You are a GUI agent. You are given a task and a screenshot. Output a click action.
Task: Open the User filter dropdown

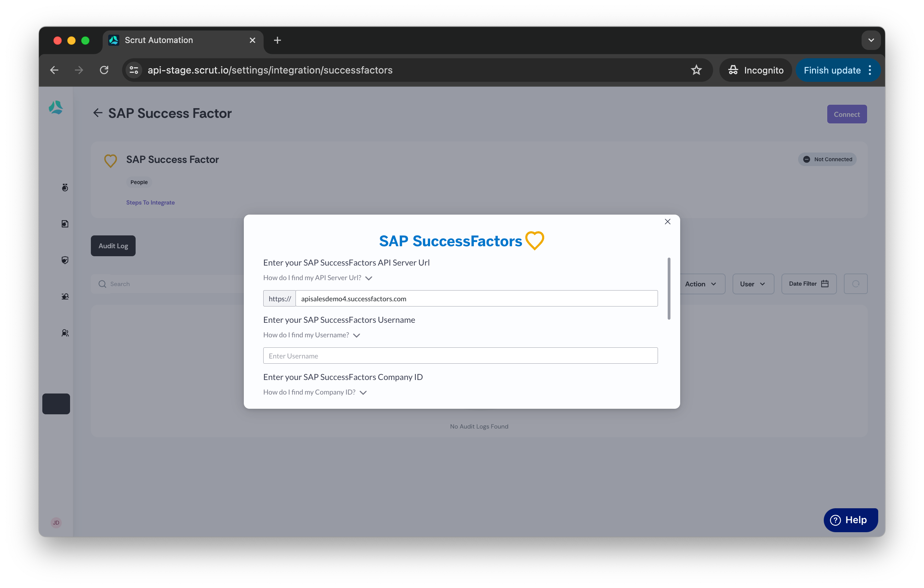tap(753, 284)
